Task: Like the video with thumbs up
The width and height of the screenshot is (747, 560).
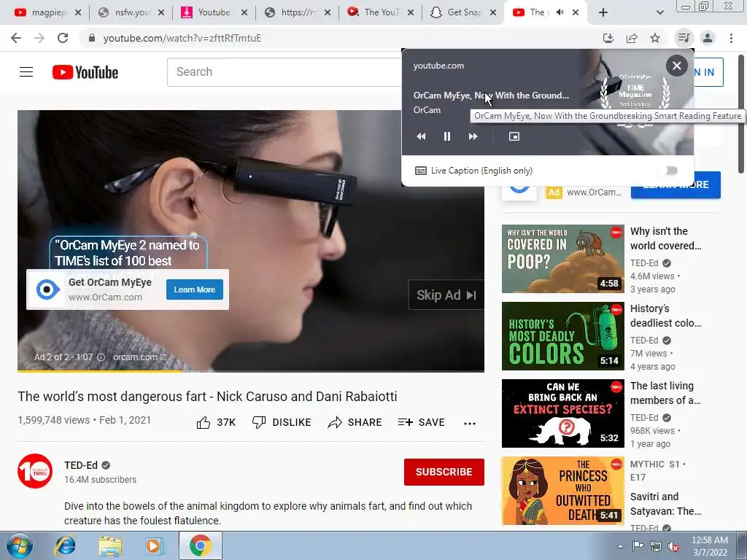Action: (216, 422)
